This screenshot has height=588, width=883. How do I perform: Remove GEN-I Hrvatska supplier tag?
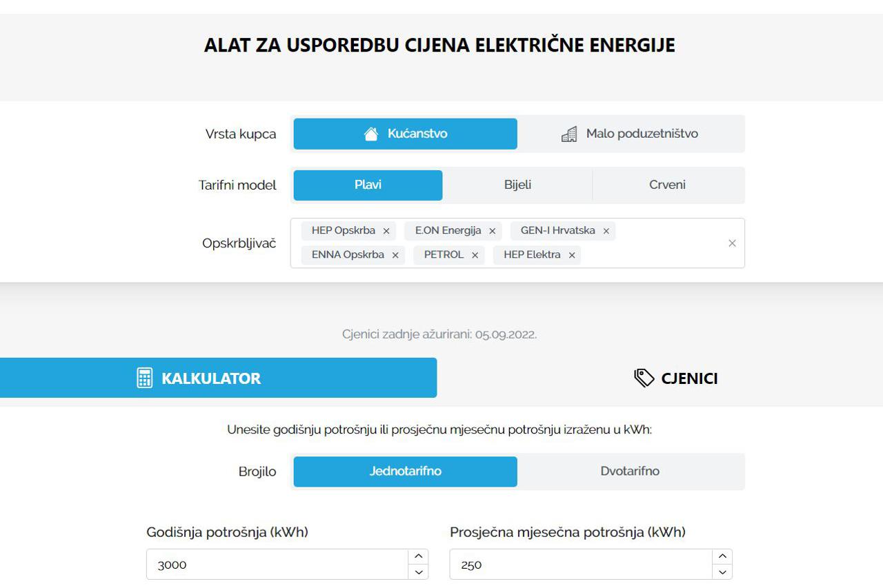point(606,232)
